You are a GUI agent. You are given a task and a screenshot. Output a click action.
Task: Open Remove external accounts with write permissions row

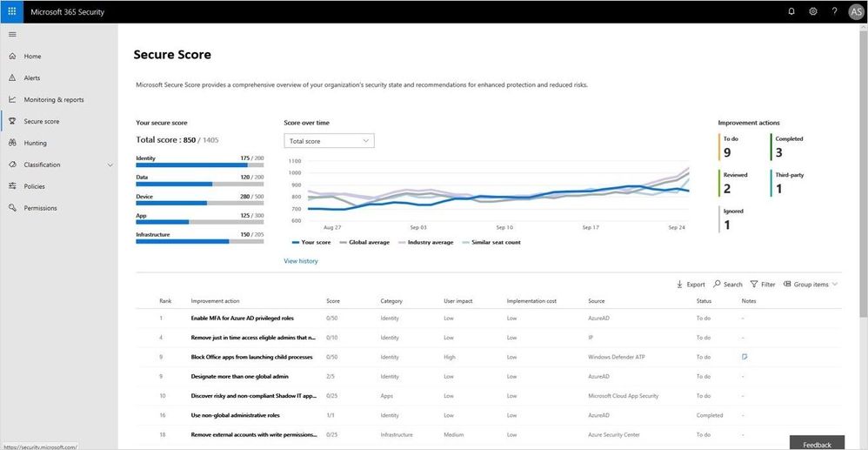click(x=254, y=434)
